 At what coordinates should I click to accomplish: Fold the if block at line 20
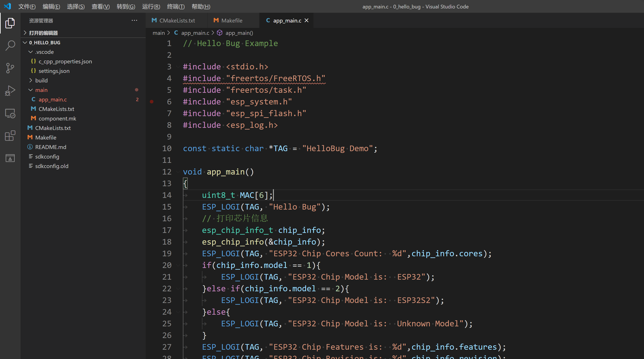coord(178,265)
